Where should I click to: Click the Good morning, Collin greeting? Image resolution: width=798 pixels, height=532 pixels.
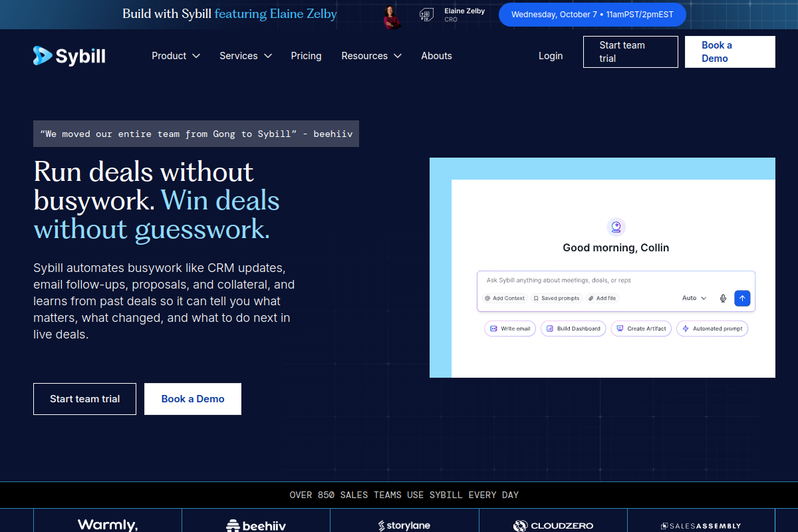[616, 247]
